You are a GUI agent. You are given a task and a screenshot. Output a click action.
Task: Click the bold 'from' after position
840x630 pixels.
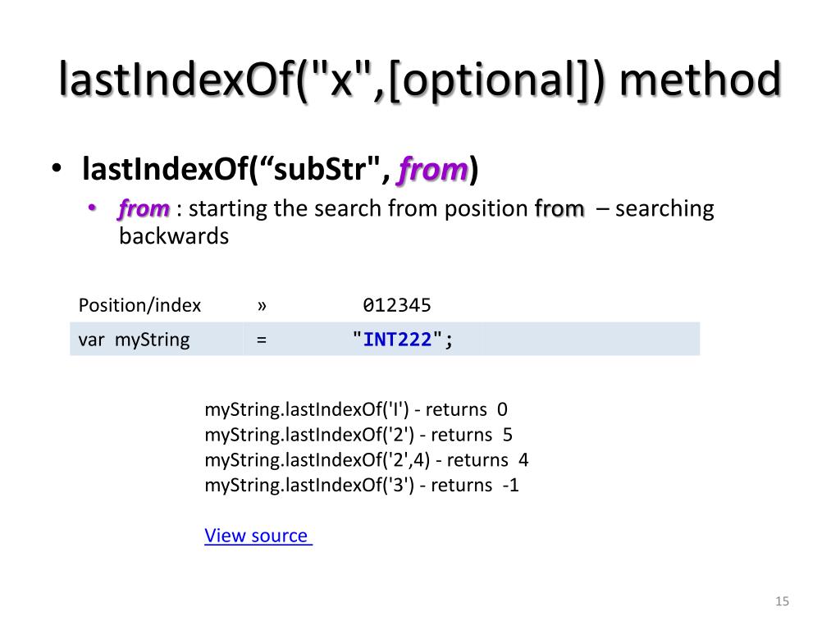(559, 208)
